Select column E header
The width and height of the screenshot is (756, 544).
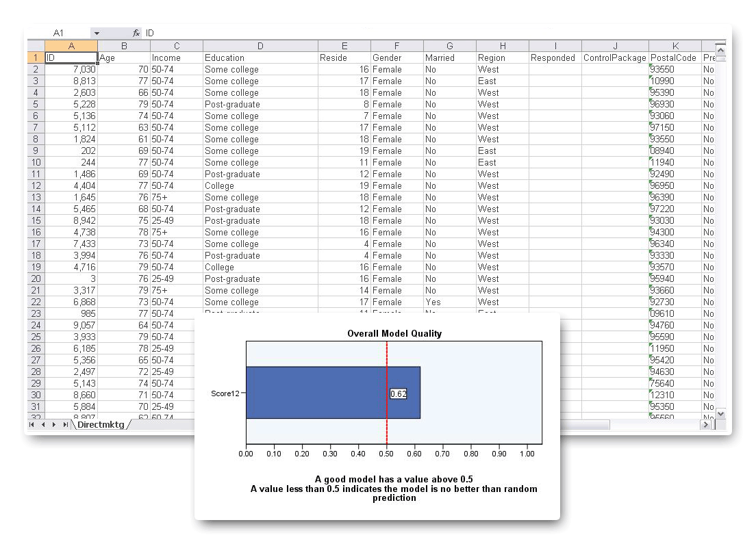344,46
